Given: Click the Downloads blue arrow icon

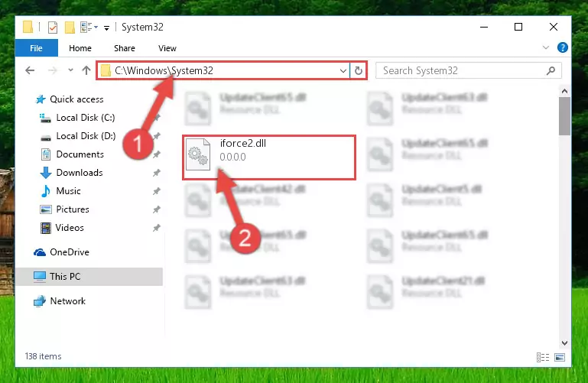Looking at the screenshot, I should click(x=46, y=173).
